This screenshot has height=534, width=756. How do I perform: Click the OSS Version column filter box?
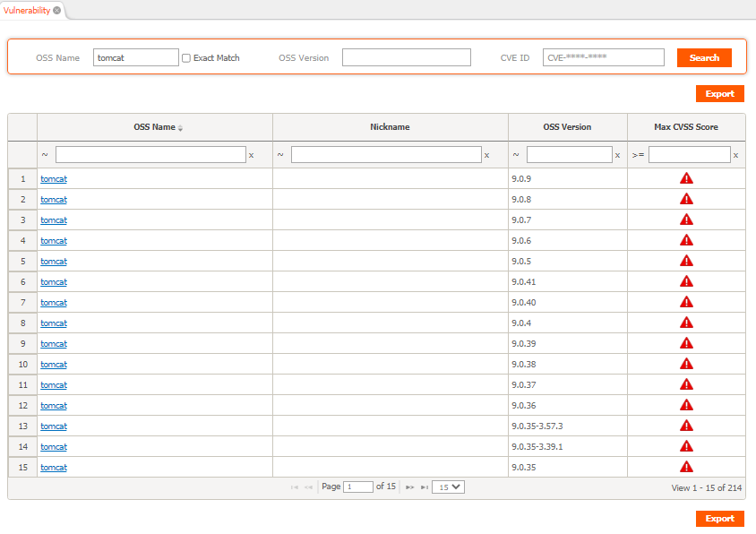[570, 155]
